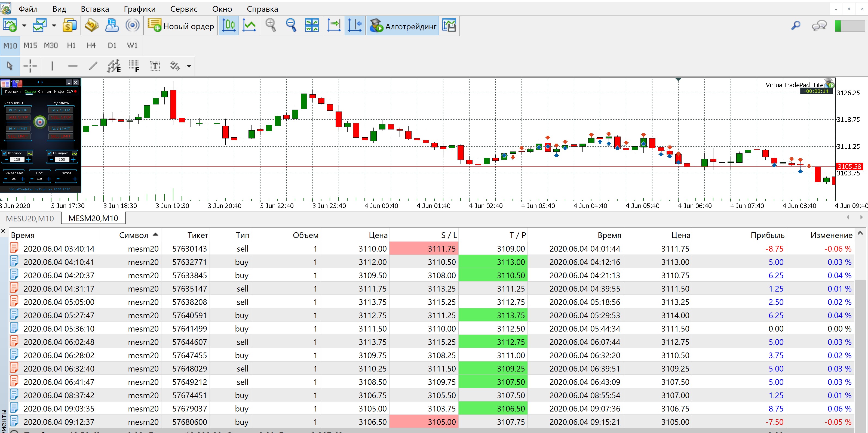Click the Zoom in magnifier icon
Image resolution: width=868 pixels, height=433 pixels.
(271, 26)
